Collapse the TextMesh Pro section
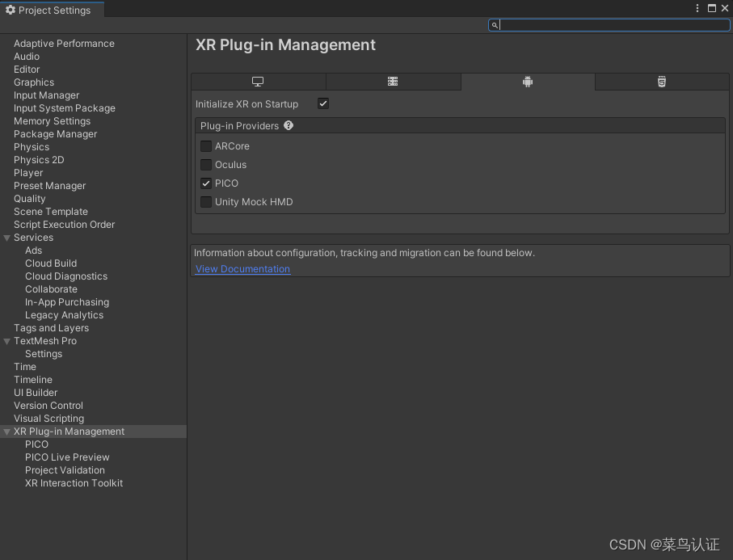The height and width of the screenshot is (560, 733). click(x=7, y=341)
